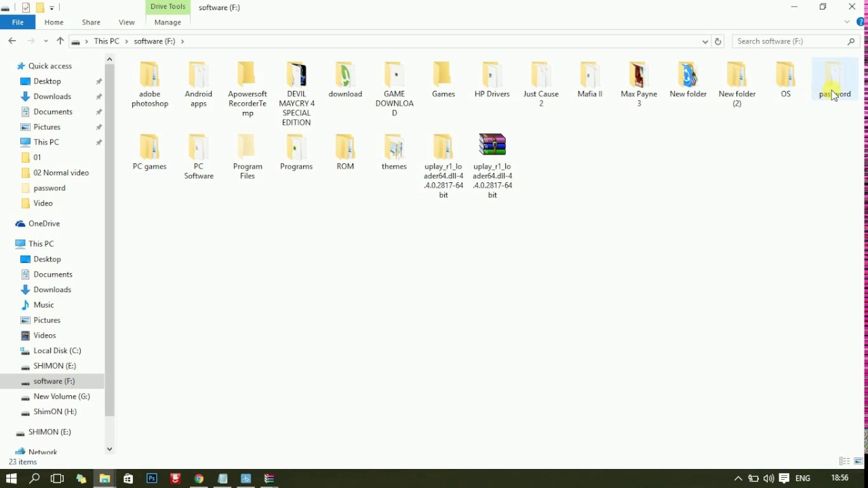Switch to Large icons view in status bar
The width and height of the screenshot is (868, 488).
point(858,462)
